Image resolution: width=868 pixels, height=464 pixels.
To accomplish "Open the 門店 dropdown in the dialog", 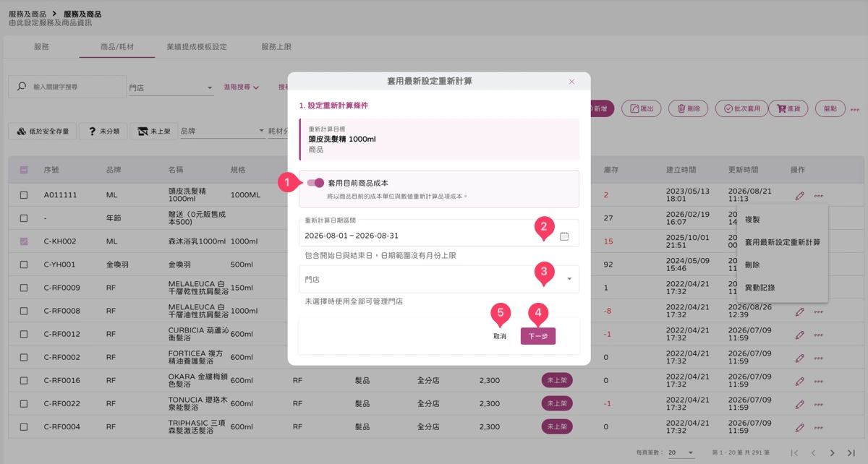I will (x=439, y=279).
